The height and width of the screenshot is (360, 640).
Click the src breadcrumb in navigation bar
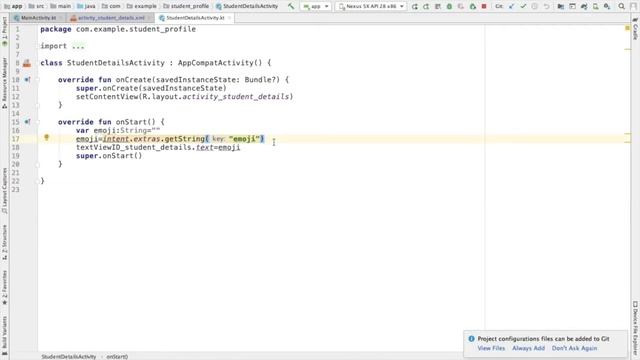[36, 6]
